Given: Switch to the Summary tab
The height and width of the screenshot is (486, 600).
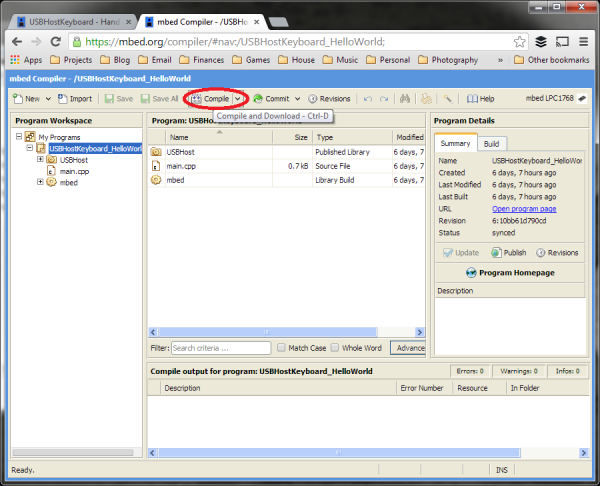Looking at the screenshot, I should (455, 143).
